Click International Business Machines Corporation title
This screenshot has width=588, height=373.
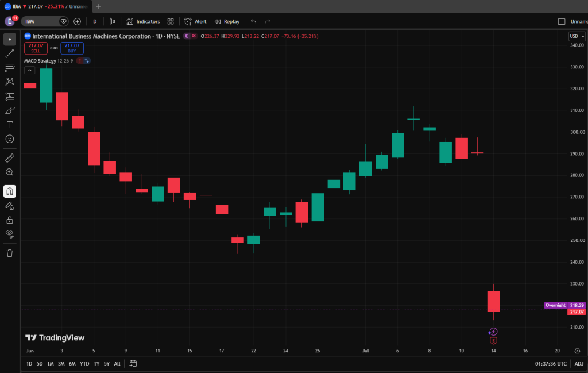click(91, 36)
